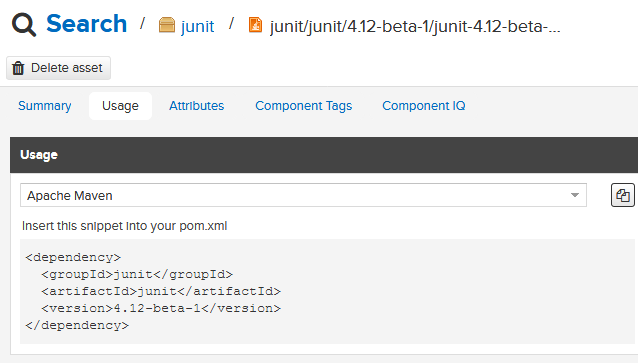This screenshot has width=638, height=363.
Task: Click the orange jar asset file icon
Action: coord(255,25)
